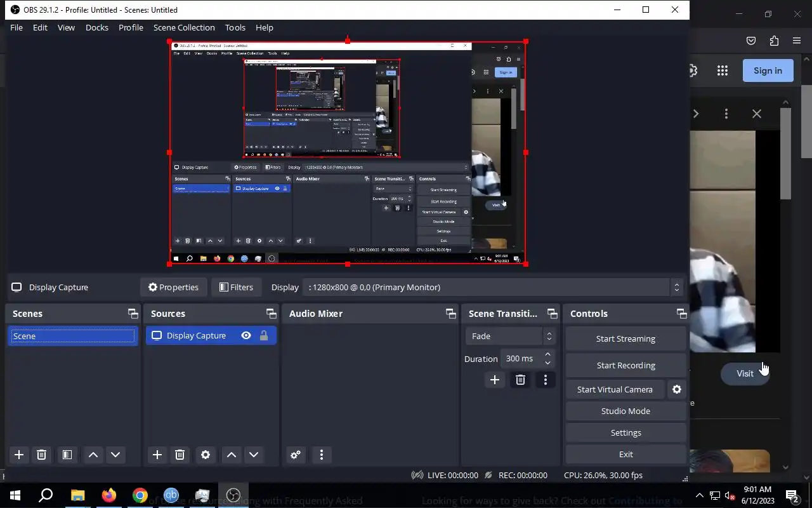Image resolution: width=812 pixels, height=508 pixels.
Task: Add a new source with plus icon
Action: pos(157,455)
